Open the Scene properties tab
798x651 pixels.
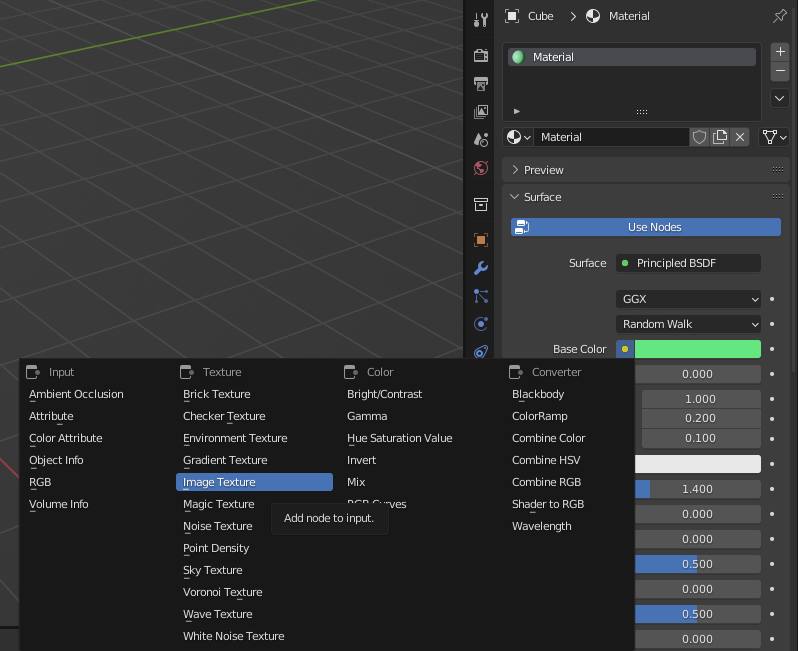480,139
